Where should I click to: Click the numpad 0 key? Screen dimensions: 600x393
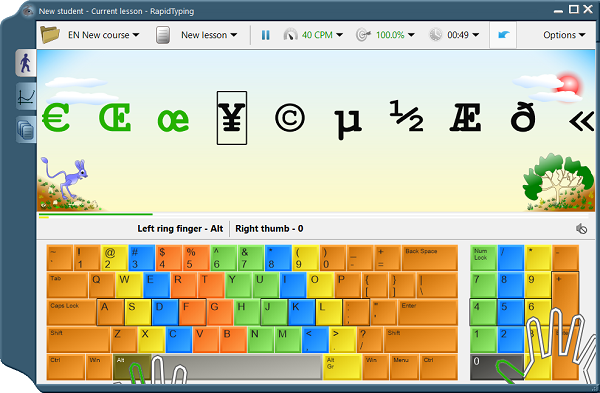(497, 367)
